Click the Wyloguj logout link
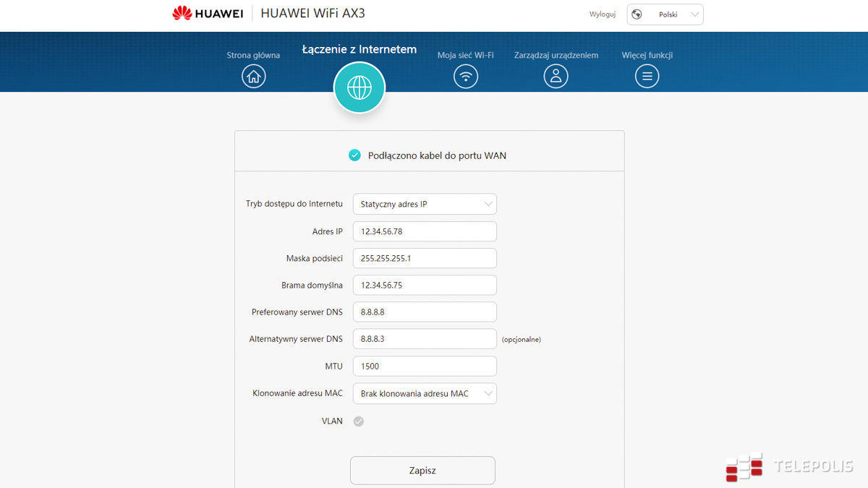 (x=602, y=14)
